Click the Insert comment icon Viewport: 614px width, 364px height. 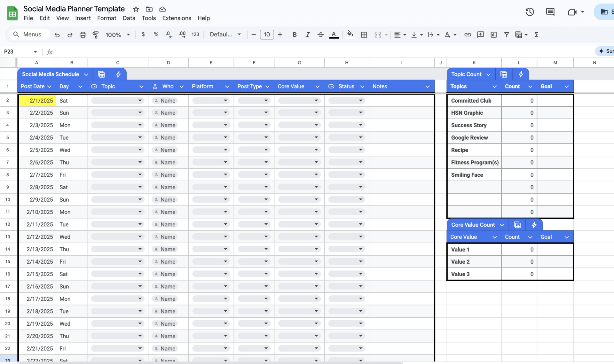coord(480,35)
